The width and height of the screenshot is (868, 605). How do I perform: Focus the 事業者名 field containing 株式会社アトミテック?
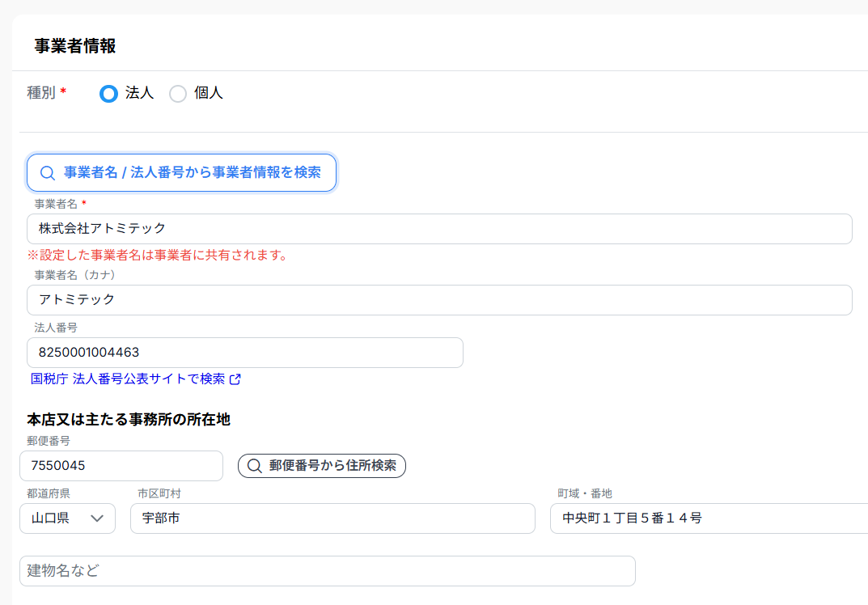[439, 229]
